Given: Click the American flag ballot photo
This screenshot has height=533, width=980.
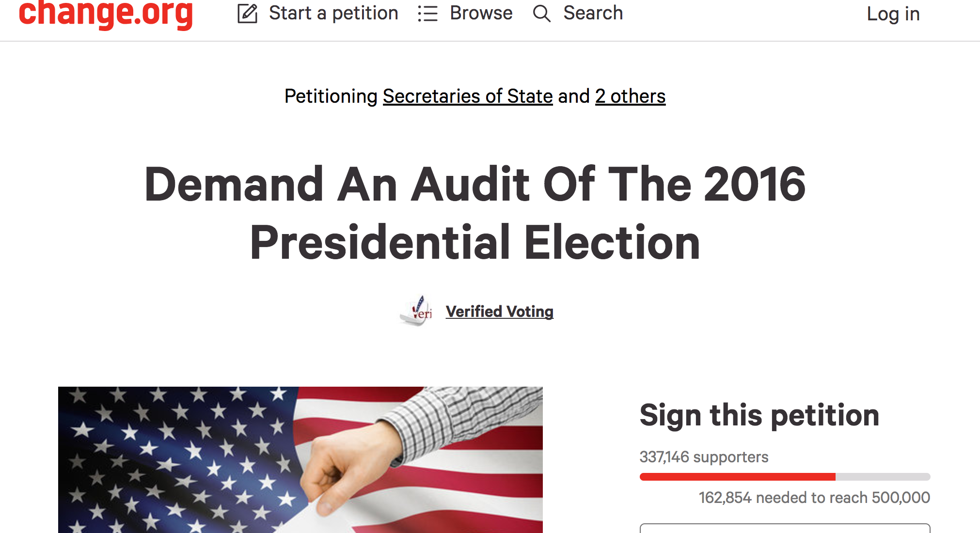Looking at the screenshot, I should [300, 460].
